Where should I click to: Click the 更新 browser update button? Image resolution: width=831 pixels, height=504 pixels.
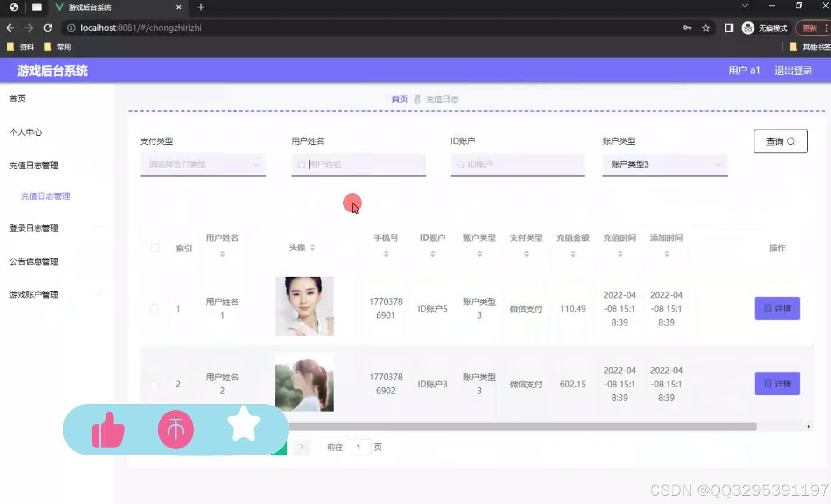click(x=811, y=28)
